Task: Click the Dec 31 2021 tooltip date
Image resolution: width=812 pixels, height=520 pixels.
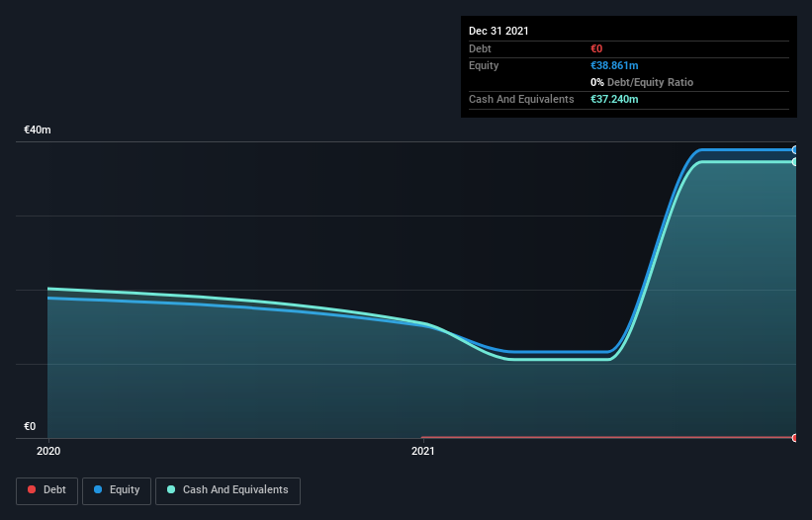Action: coord(498,31)
